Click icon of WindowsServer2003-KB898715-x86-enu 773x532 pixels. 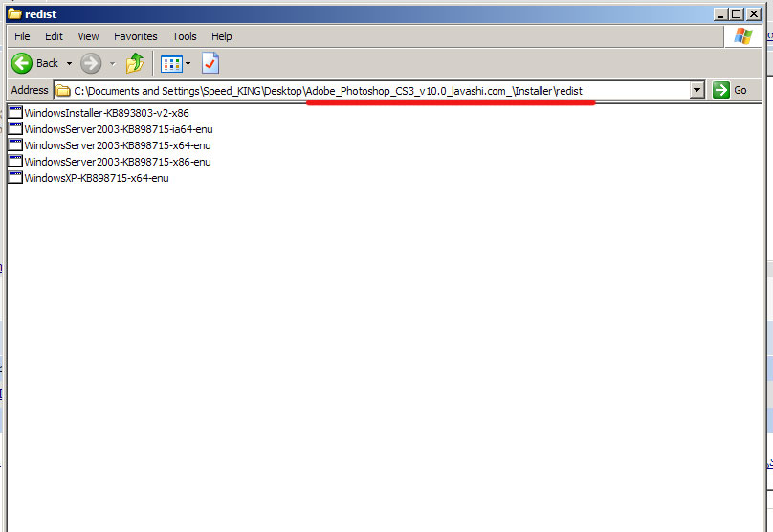click(x=15, y=162)
